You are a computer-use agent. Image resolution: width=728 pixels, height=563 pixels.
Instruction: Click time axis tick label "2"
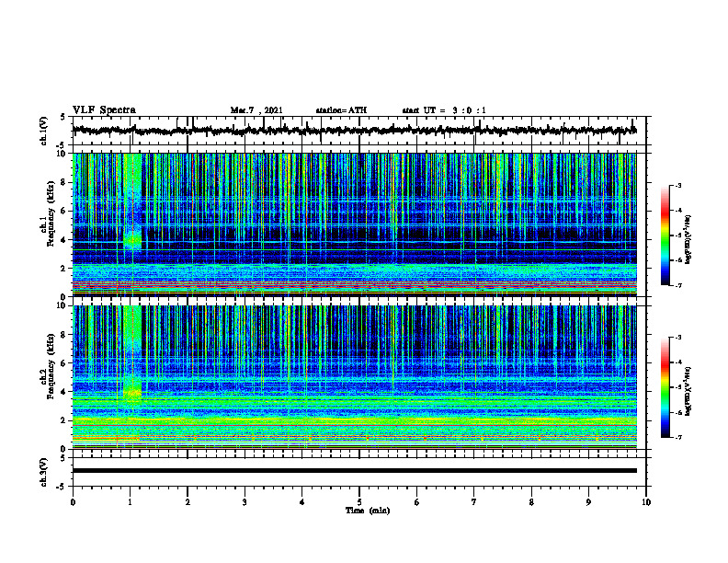pyautogui.click(x=188, y=502)
